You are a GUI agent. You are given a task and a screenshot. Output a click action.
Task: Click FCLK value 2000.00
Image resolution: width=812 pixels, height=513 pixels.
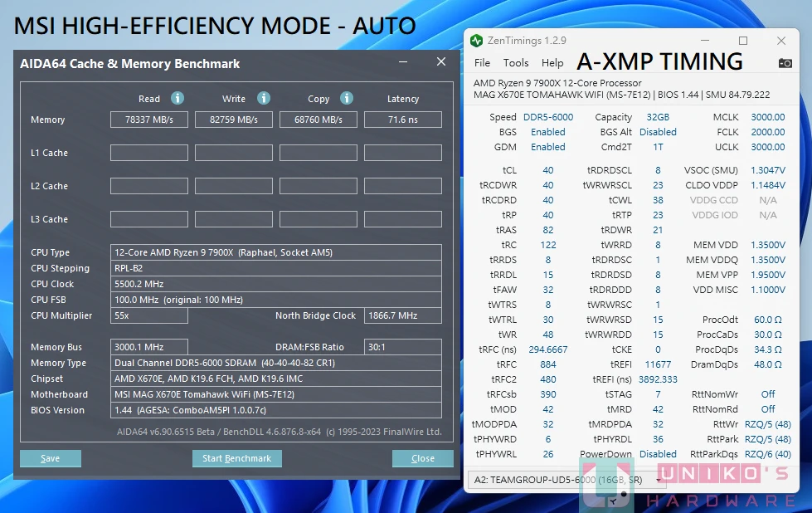pos(768,132)
